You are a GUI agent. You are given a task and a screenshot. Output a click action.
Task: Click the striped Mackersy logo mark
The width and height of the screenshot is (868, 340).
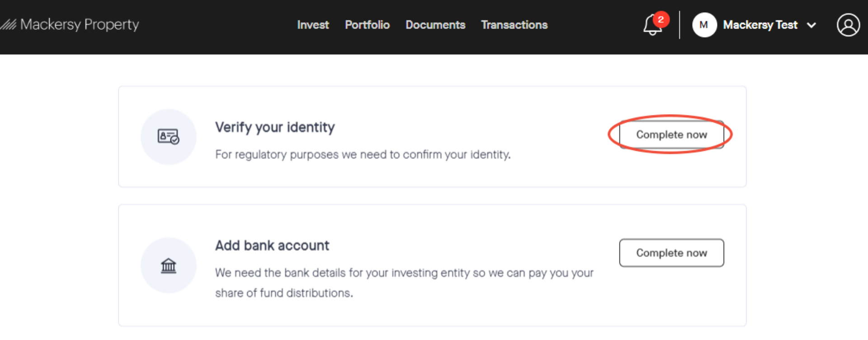[x=8, y=24]
